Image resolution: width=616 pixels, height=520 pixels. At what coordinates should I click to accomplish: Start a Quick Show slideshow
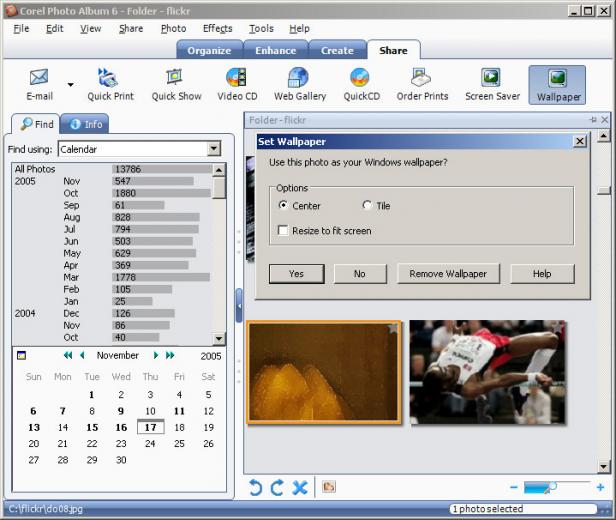(x=176, y=85)
